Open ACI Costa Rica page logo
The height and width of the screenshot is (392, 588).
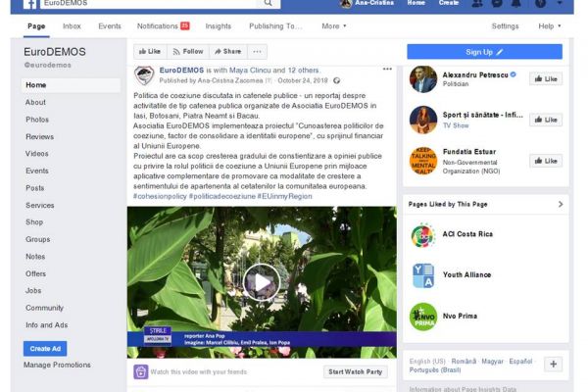pos(423,235)
